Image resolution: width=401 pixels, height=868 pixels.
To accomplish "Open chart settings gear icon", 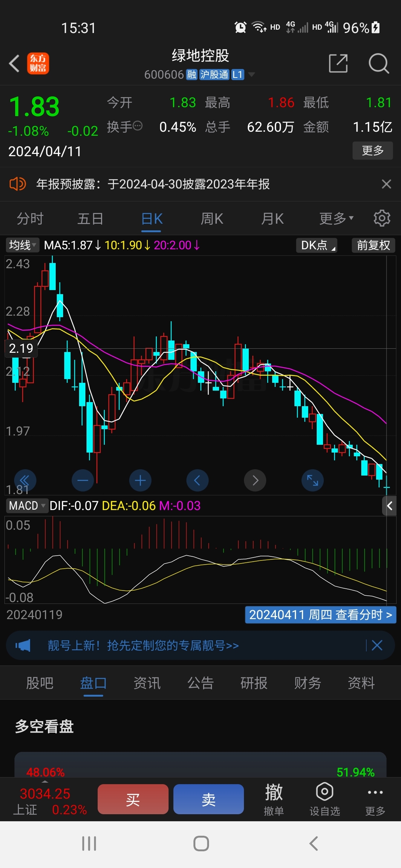I will pyautogui.click(x=382, y=218).
